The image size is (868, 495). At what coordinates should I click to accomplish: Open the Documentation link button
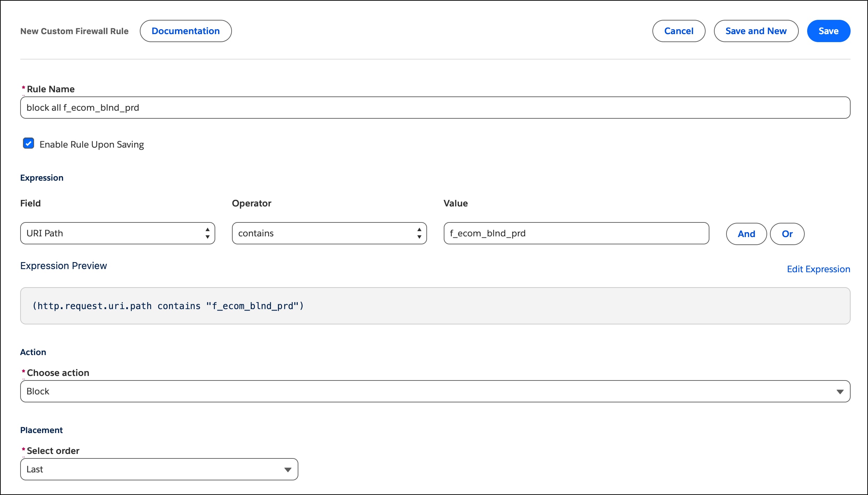click(186, 31)
